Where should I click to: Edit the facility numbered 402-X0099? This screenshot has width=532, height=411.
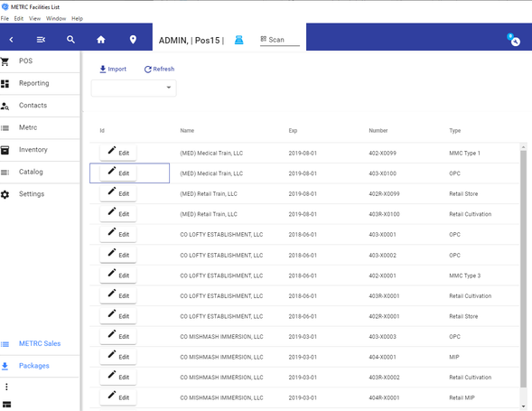click(x=118, y=153)
